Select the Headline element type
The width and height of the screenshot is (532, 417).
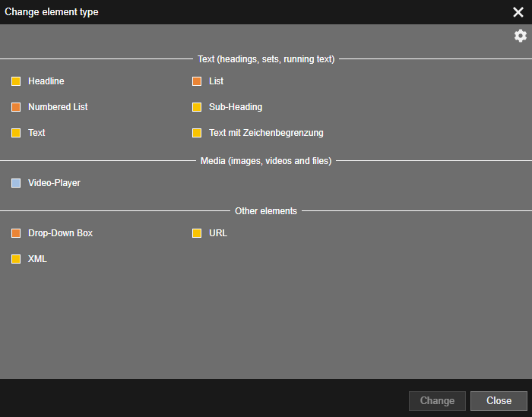(46, 81)
